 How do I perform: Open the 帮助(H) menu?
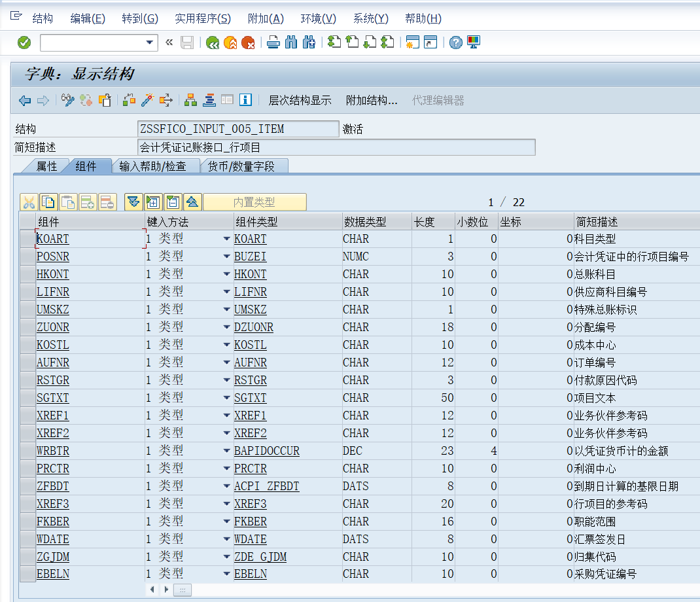423,18
